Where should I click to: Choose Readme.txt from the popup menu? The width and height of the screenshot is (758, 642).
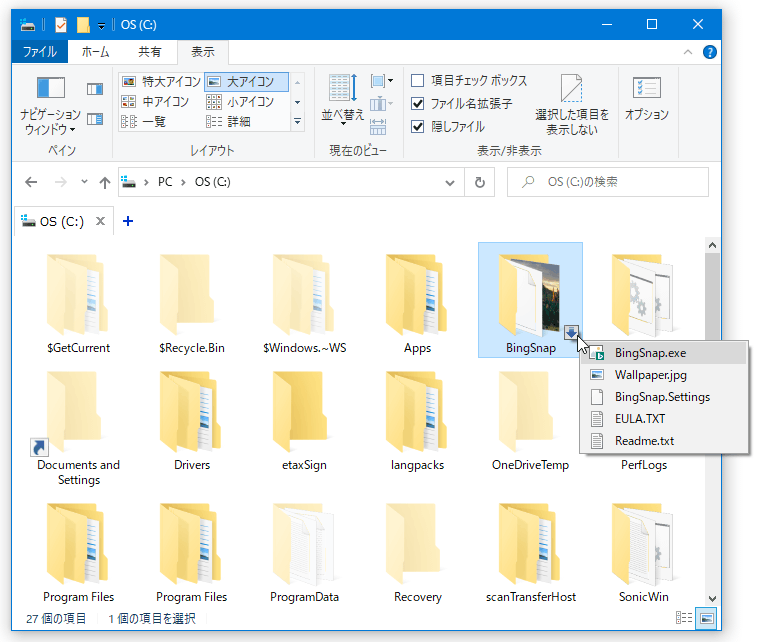point(664,440)
